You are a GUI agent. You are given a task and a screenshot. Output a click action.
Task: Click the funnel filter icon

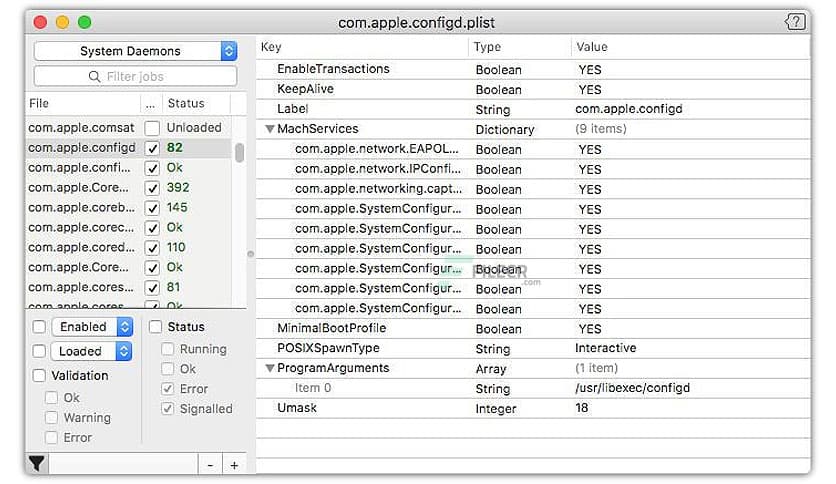tap(37, 464)
